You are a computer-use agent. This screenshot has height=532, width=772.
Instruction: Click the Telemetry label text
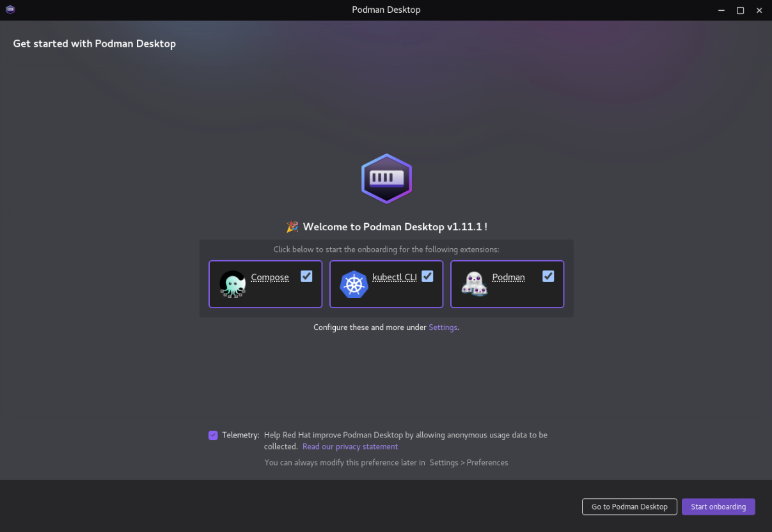pyautogui.click(x=240, y=435)
